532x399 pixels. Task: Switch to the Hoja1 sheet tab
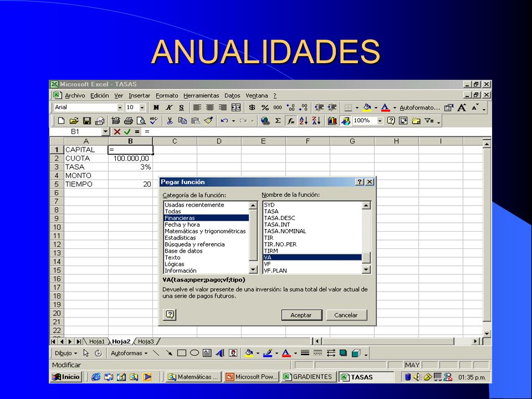[x=97, y=342]
